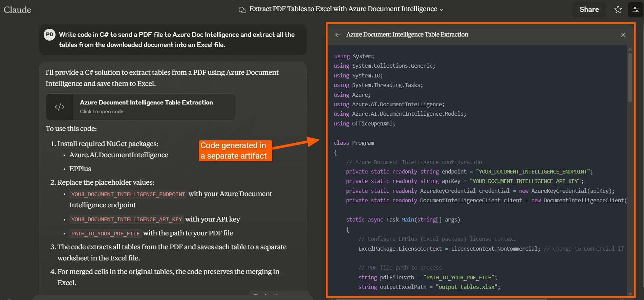Click 'using System.Threading.Tasks;' code line
This screenshot has height=300, width=644.
pos(378,85)
